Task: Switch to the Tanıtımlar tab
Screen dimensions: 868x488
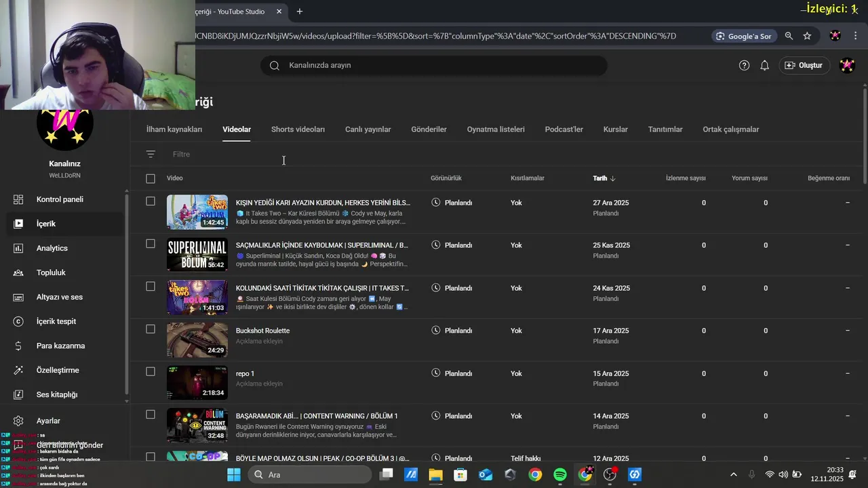Action: point(665,129)
